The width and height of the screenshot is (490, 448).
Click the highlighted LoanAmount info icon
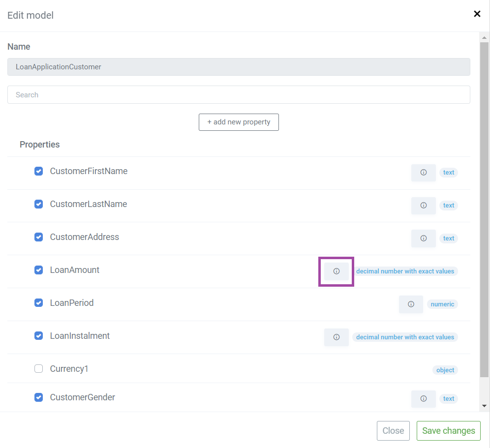coord(336,271)
